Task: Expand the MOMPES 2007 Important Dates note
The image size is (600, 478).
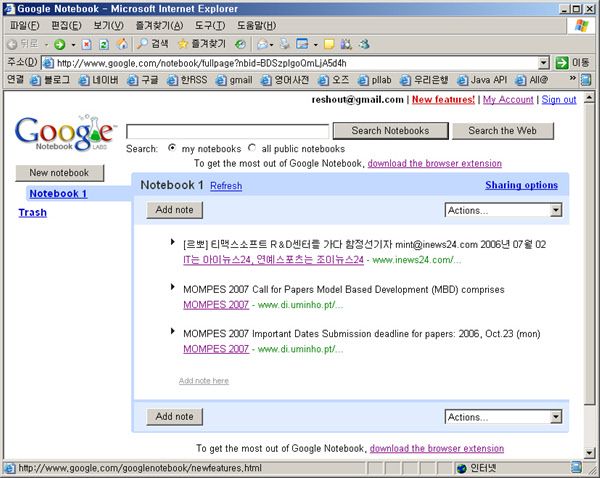Action: [173, 331]
